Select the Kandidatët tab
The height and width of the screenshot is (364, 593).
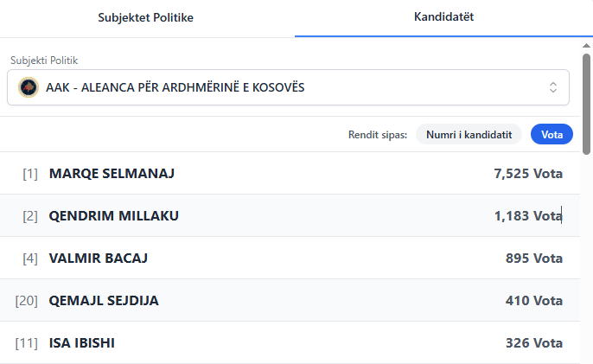click(x=443, y=17)
